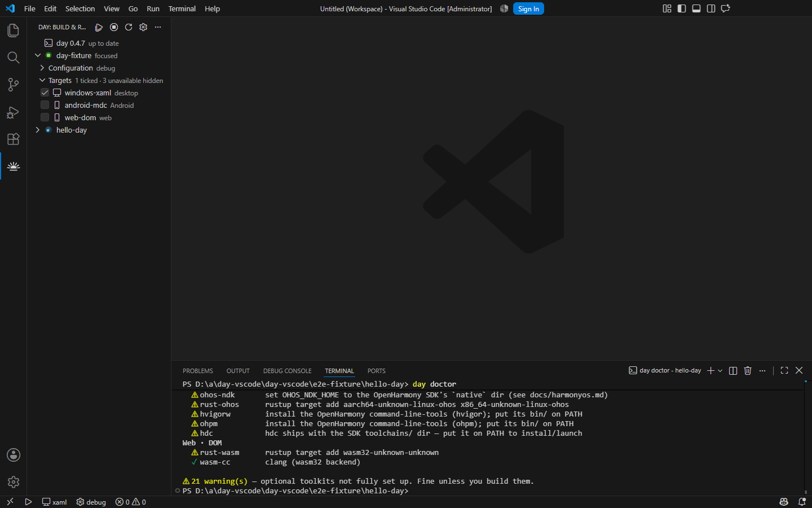Open terminal panel more actions ellipsis
The image size is (812, 508).
pos(762,371)
